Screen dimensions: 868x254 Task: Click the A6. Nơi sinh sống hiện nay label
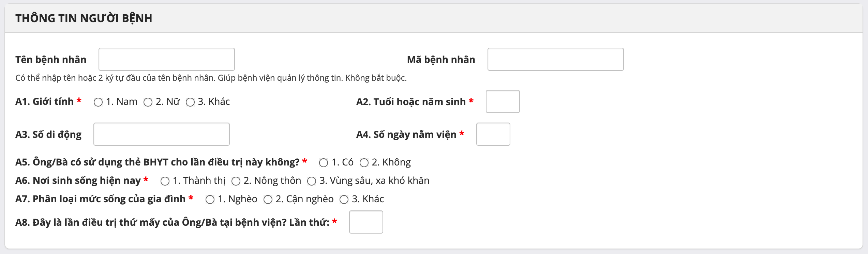[x=78, y=180]
